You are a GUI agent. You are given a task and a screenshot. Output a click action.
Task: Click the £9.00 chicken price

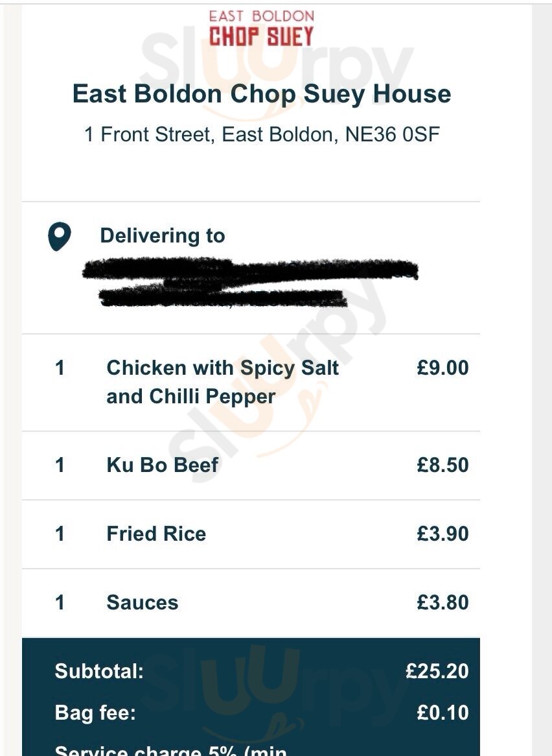coord(443,368)
